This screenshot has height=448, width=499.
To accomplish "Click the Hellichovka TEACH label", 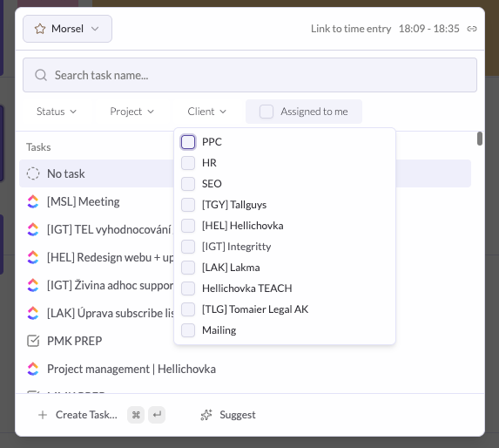I will pos(247,288).
